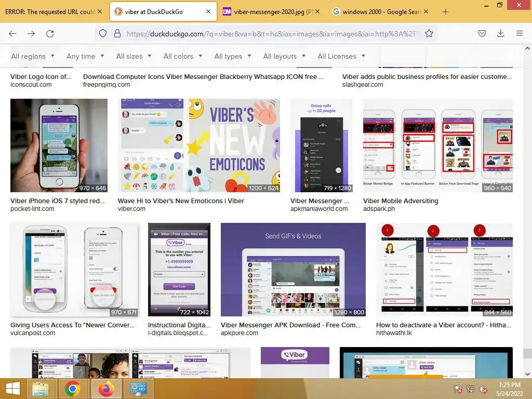The image size is (532, 399).
Task: Close the viber at DuckDuckGo tab
Action: point(208,11)
